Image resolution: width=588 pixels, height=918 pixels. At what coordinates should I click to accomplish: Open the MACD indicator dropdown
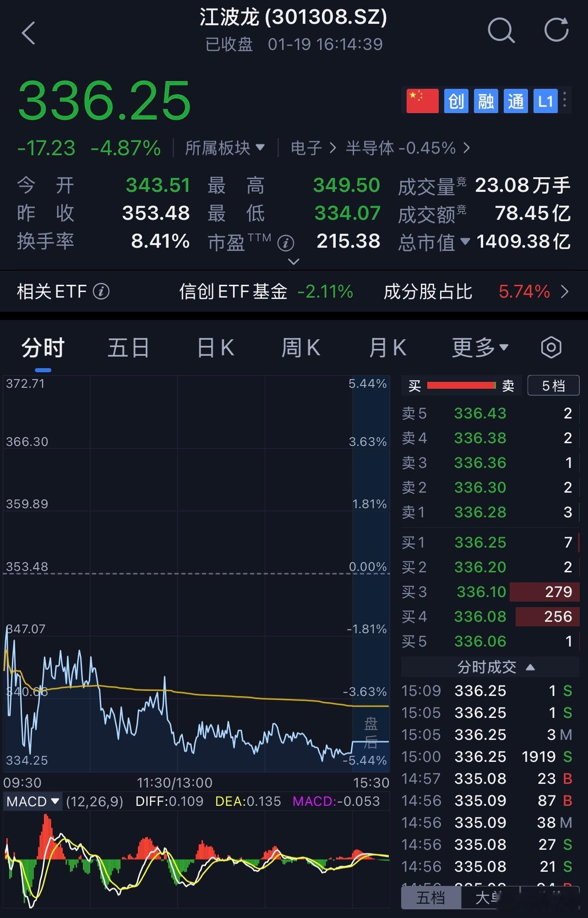tap(33, 801)
